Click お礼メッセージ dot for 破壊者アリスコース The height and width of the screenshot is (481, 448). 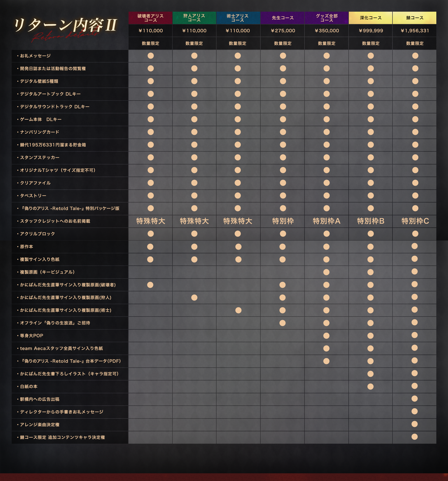pyautogui.click(x=150, y=56)
